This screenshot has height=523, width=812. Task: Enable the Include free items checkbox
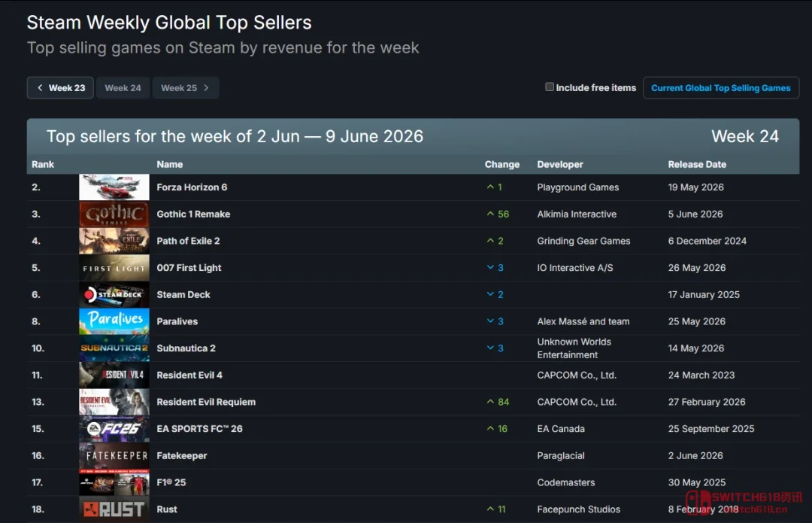click(550, 87)
